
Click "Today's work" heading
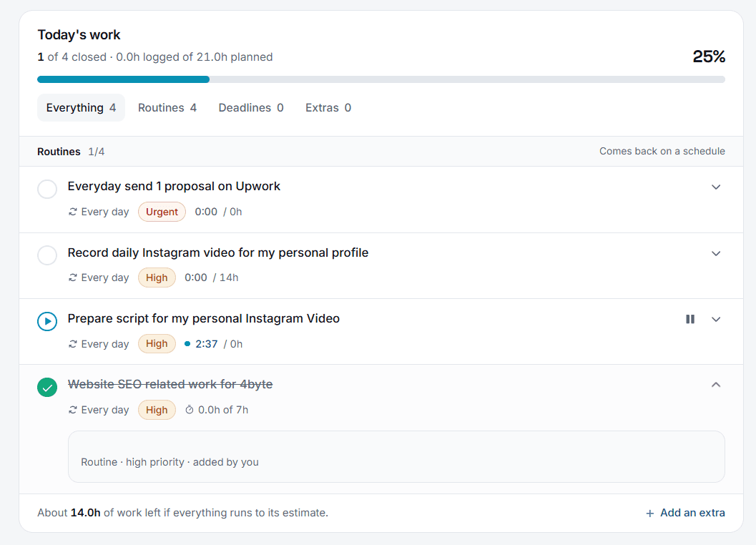(79, 35)
